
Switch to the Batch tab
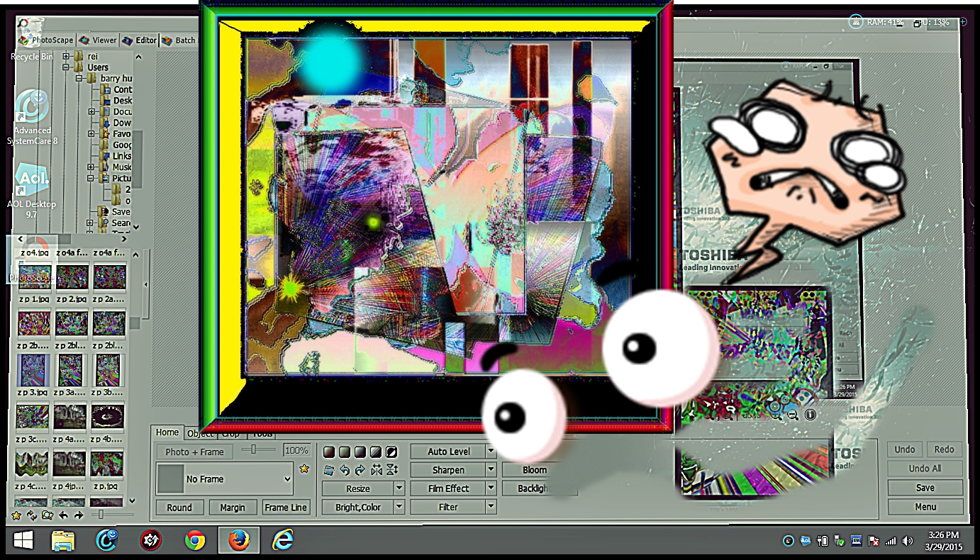click(179, 40)
